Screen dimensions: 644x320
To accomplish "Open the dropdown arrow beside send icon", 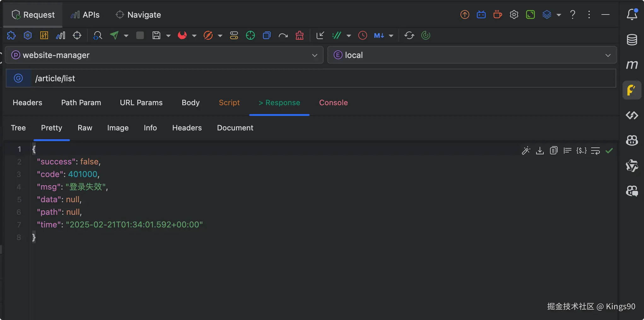I will [x=126, y=36].
